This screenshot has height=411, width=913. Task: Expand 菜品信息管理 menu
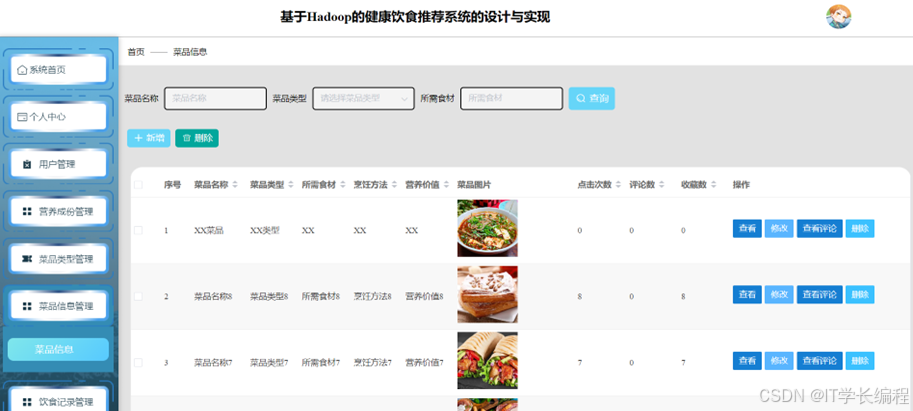click(58, 306)
